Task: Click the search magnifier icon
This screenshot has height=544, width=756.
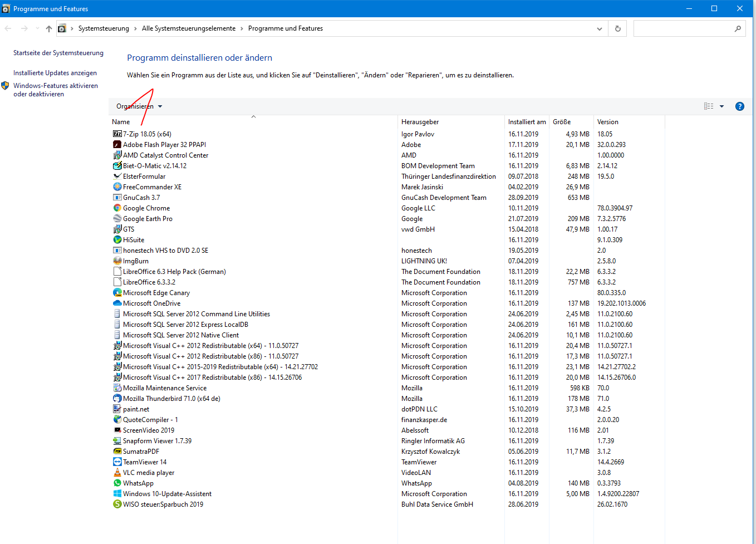Action: (738, 28)
